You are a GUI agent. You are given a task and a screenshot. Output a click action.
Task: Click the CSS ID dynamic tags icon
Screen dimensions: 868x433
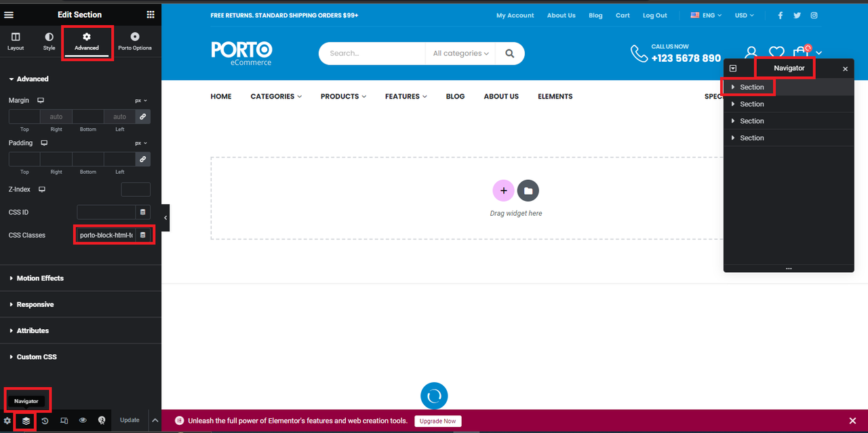[142, 212]
